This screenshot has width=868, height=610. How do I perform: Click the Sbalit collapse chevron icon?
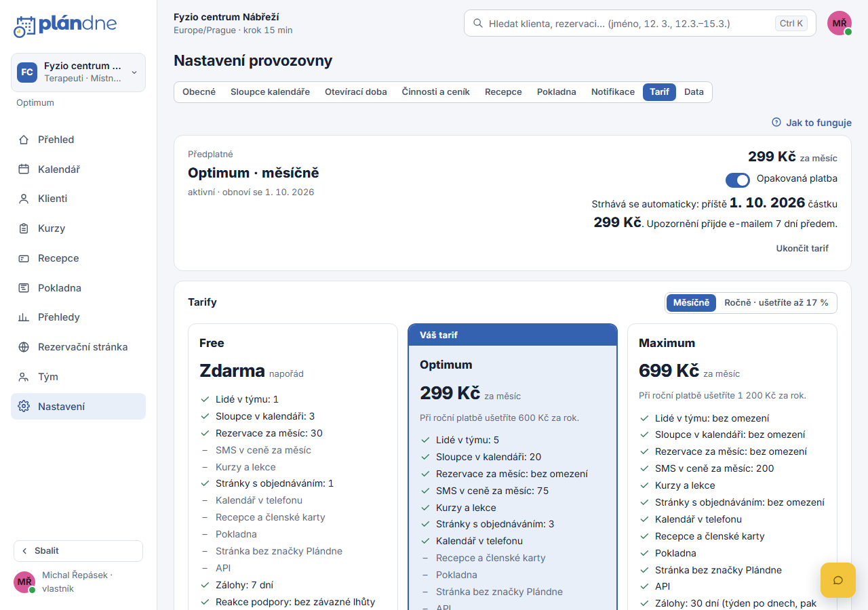click(x=25, y=551)
